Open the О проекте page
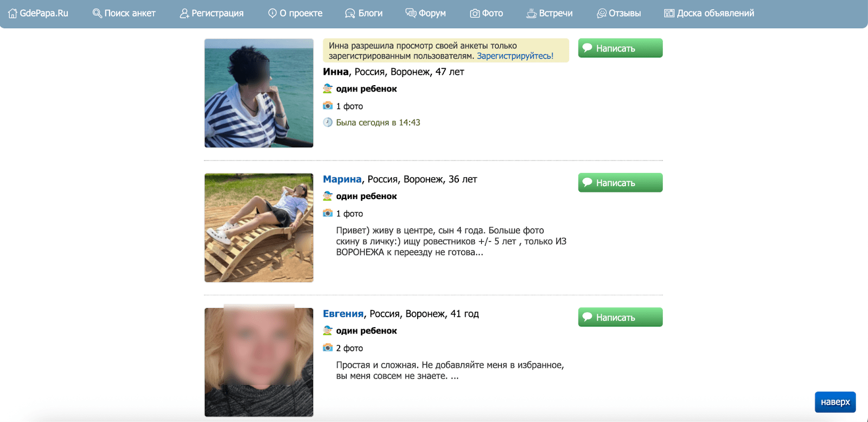Viewport: 868px width, 422px height. 301,14
